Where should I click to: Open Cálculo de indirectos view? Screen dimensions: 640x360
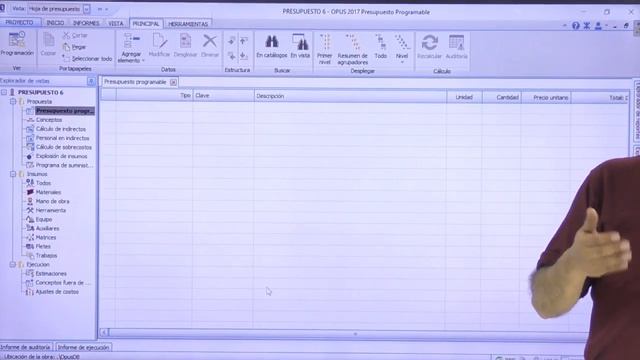61,129
